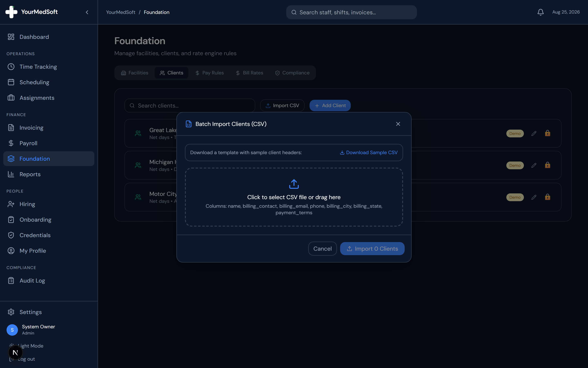
Task: Click YourMedSoft breadcrumb link
Action: click(x=121, y=12)
